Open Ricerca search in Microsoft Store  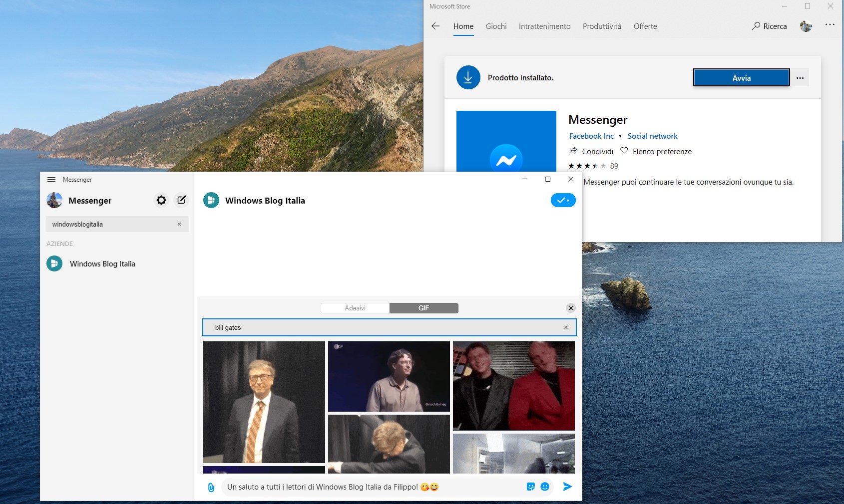click(770, 26)
